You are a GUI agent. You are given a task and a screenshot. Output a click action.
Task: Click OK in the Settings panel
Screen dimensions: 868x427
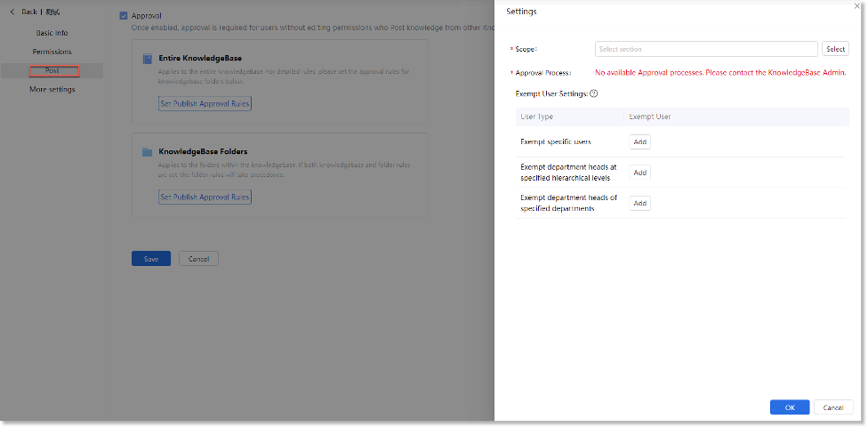click(x=789, y=407)
